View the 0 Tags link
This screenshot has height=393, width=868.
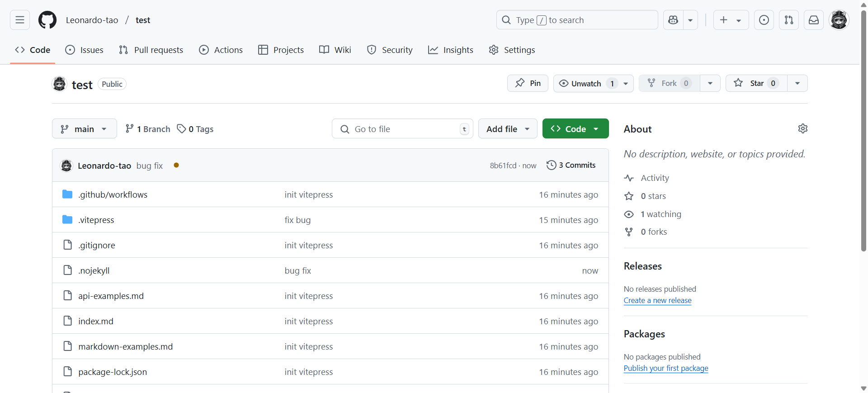click(195, 129)
